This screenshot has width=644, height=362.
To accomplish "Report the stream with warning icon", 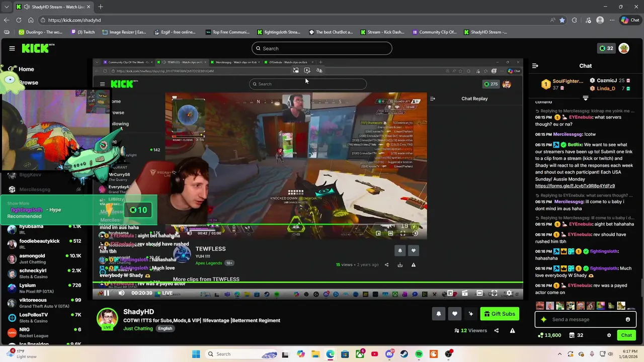I will point(512,330).
